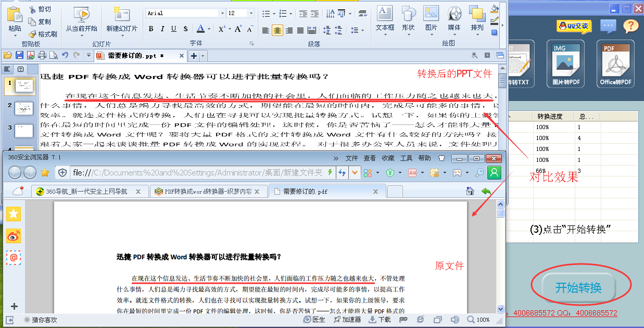
Task: Open the 工具 menu in 360 browser
Action: click(x=406, y=158)
